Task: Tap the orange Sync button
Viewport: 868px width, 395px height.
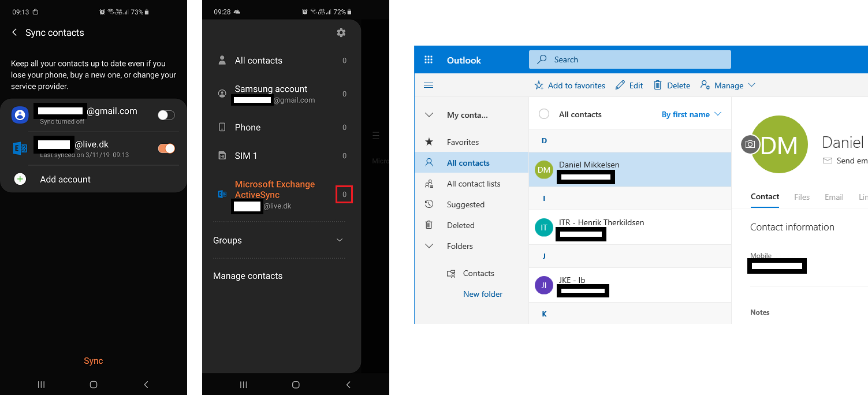Action: point(94,361)
